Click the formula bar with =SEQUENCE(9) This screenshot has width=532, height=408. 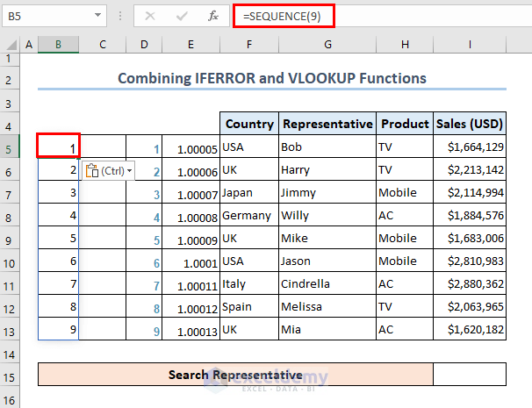[x=377, y=15]
